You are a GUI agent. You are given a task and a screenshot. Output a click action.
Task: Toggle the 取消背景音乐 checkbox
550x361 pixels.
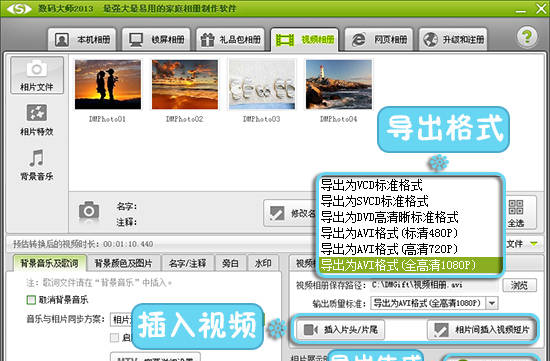pyautogui.click(x=31, y=300)
